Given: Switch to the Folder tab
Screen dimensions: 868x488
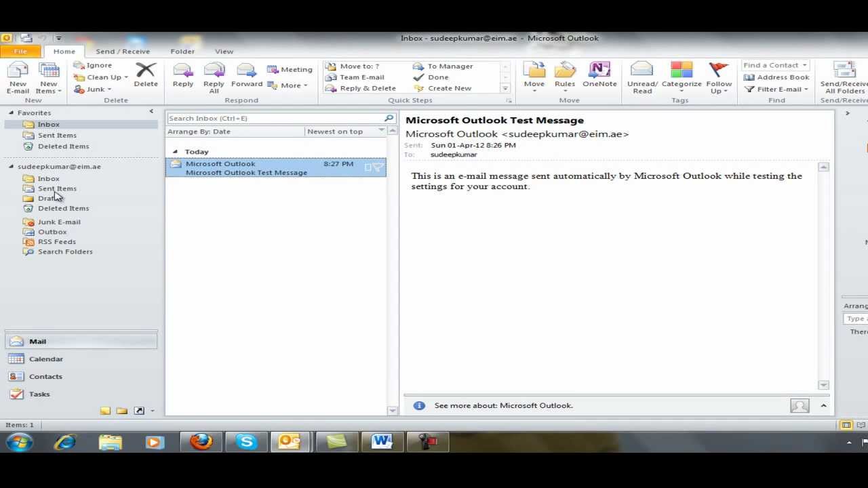Looking at the screenshot, I should coord(182,52).
